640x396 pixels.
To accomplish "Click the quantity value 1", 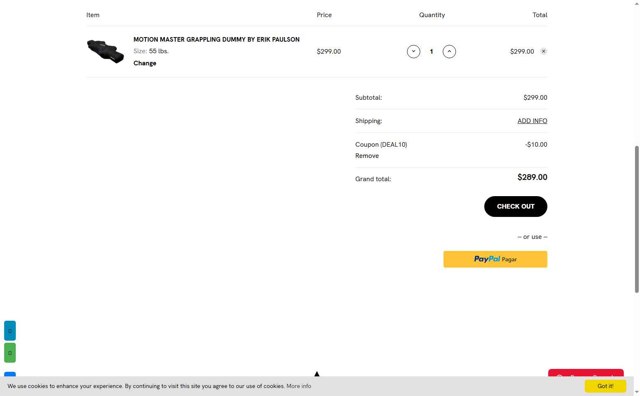I will (x=431, y=51).
